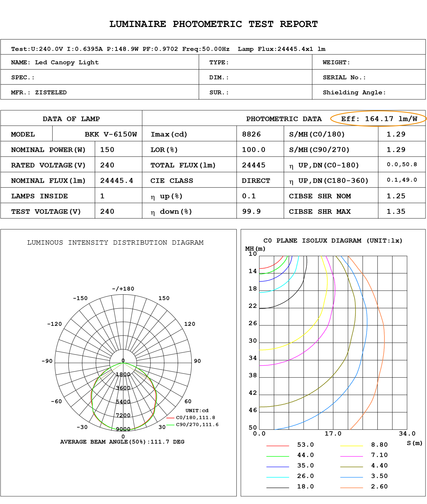This screenshot has height=504, width=427.
Task: Click the η up value 0.1
Action: tap(249, 196)
